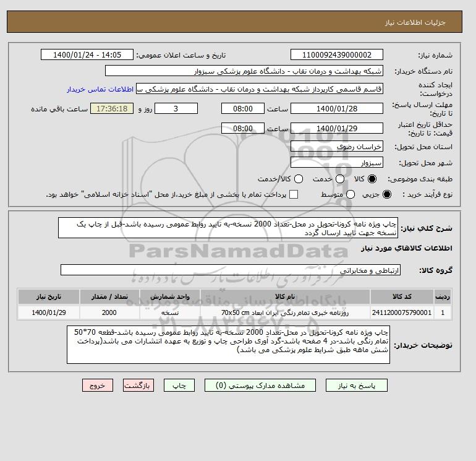Screen dimensions: 476x461
Task: Click the خروج exit button
Action: click(98, 386)
